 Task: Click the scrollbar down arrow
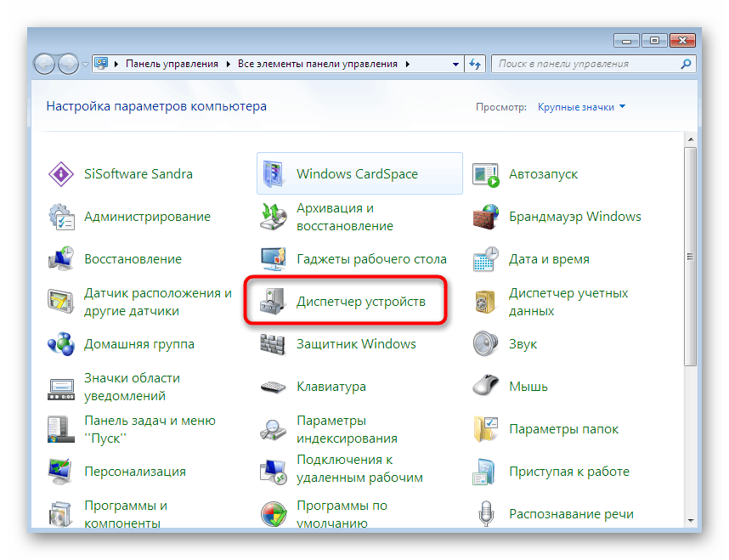[x=691, y=521]
